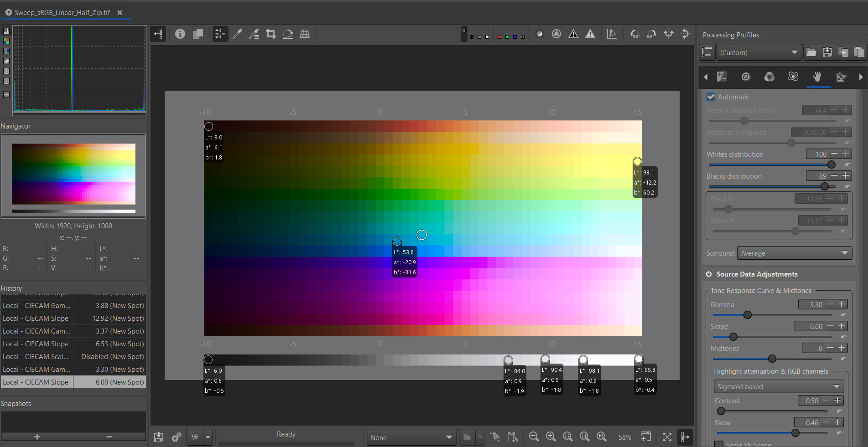Rotate the image 90 degrees left
This screenshot has width=868, height=447.
tap(634, 34)
